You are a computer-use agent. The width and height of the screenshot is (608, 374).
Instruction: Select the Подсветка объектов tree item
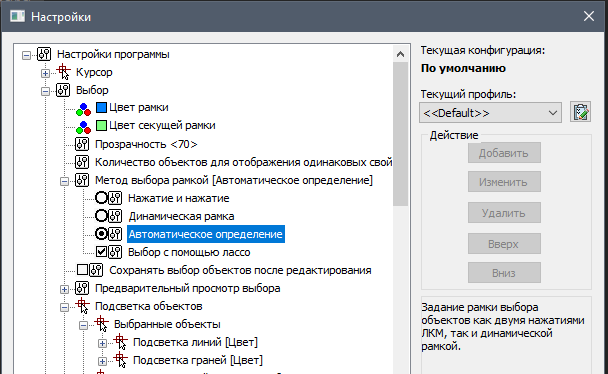click(x=149, y=306)
